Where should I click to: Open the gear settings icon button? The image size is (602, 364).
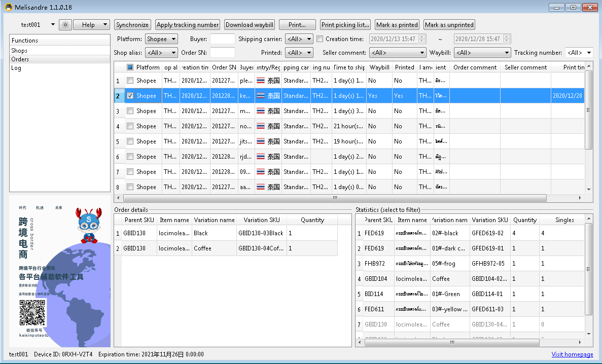(65, 24)
